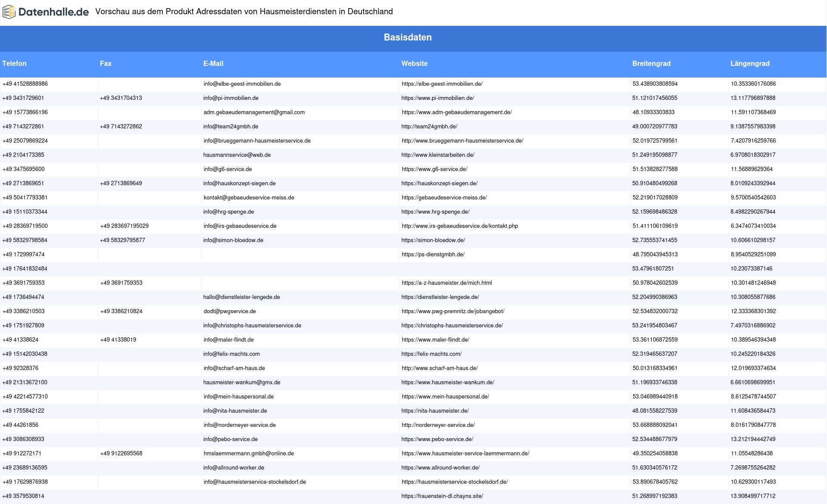
Task: Open a-z-hausmeister.de/mich.html link
Action: pyautogui.click(x=447, y=283)
